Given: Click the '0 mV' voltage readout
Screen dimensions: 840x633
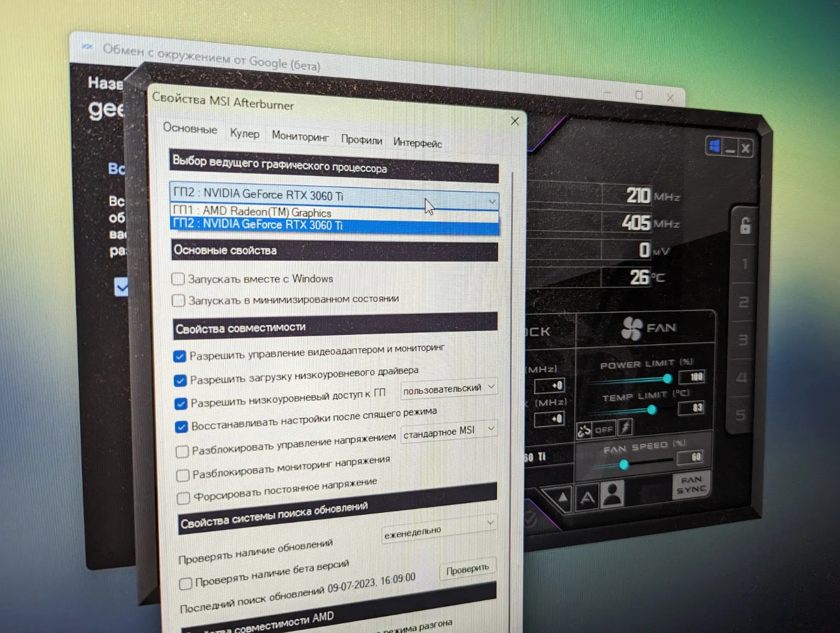Looking at the screenshot, I should [654, 250].
